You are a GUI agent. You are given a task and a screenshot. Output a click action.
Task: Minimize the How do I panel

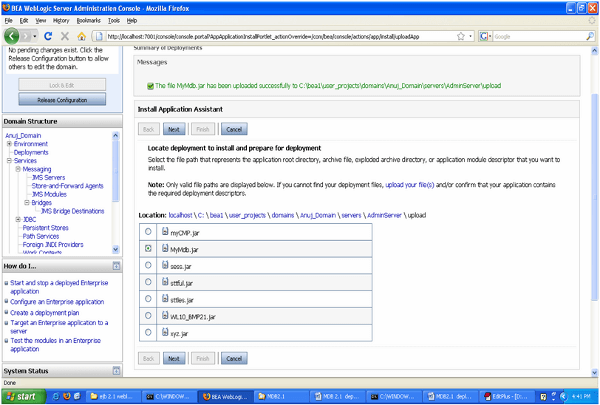pyautogui.click(x=116, y=266)
